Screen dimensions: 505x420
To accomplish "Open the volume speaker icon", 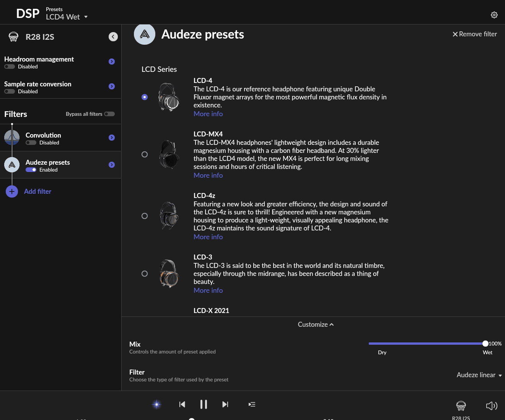I will coord(492,406).
